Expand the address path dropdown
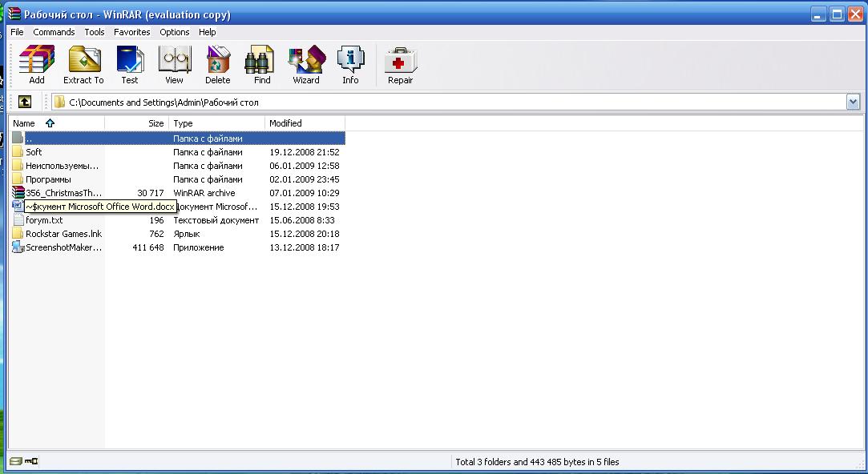The height and width of the screenshot is (474, 868). [x=853, y=102]
